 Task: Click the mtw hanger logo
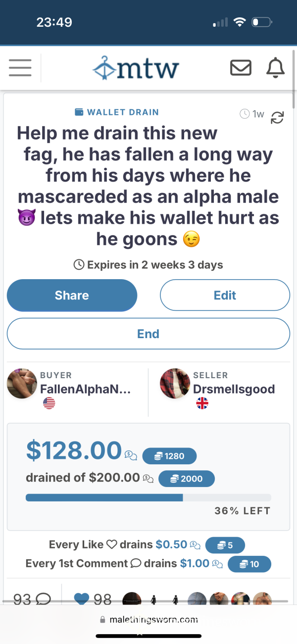pos(136,68)
